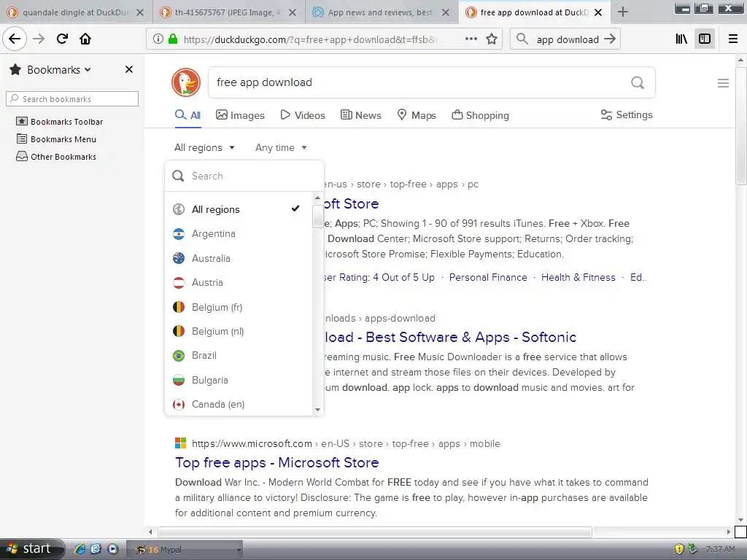Image resolution: width=747 pixels, height=560 pixels.
Task: Open the Windows start menu
Action: pyautogui.click(x=31, y=549)
